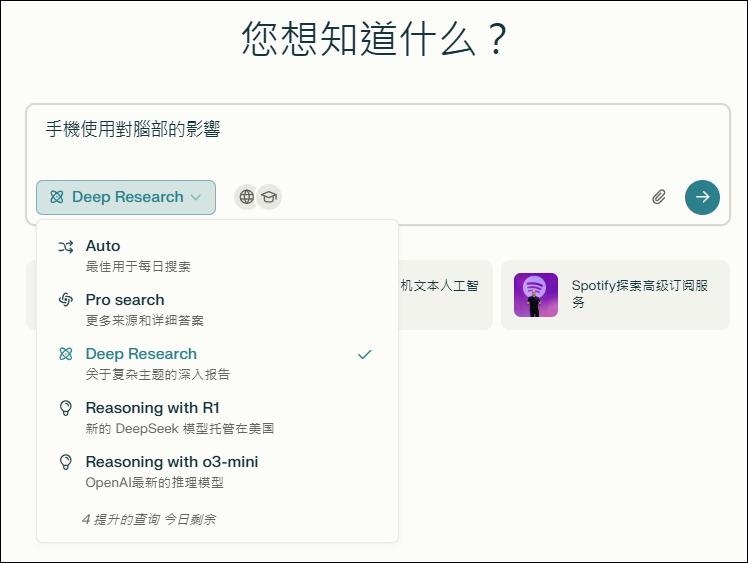Click the '最佳用于每日搜索' description text

(x=138, y=267)
